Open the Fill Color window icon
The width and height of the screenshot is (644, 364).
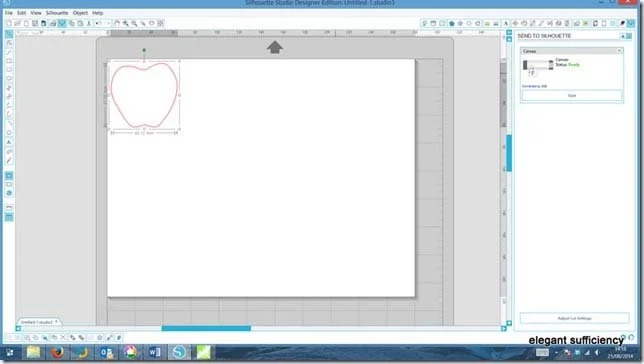(x=451, y=23)
